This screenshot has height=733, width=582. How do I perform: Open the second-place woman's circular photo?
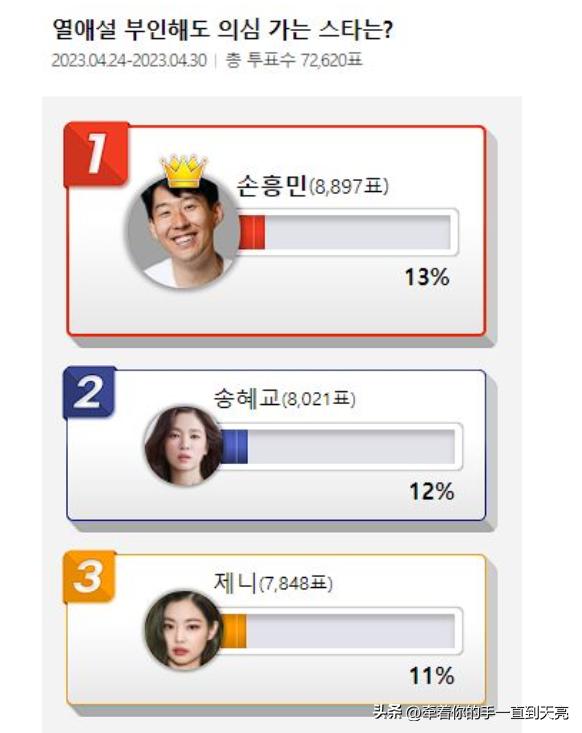pyautogui.click(x=183, y=446)
